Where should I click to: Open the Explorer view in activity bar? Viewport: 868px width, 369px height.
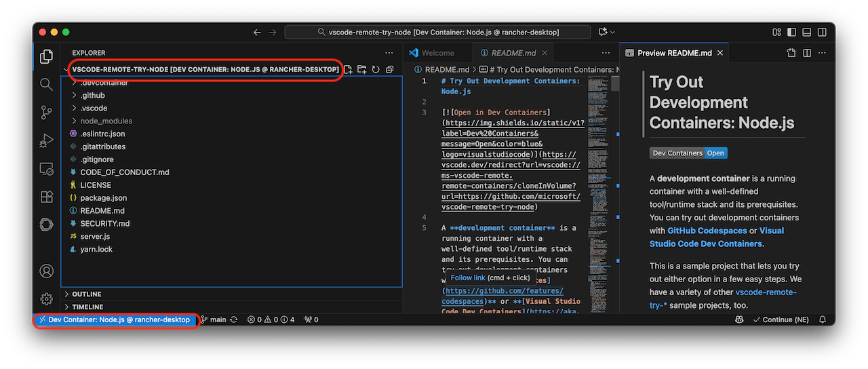click(x=46, y=56)
